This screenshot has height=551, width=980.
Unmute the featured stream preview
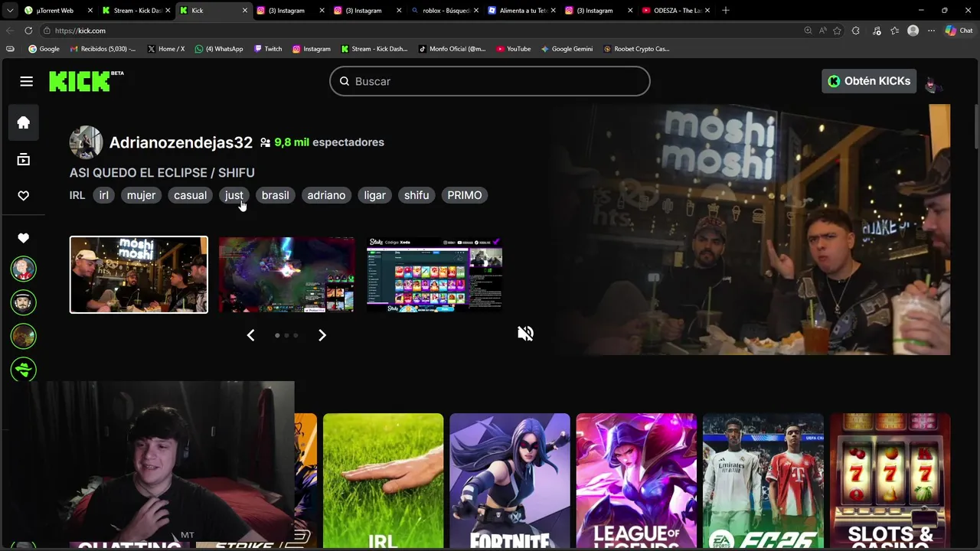525,333
